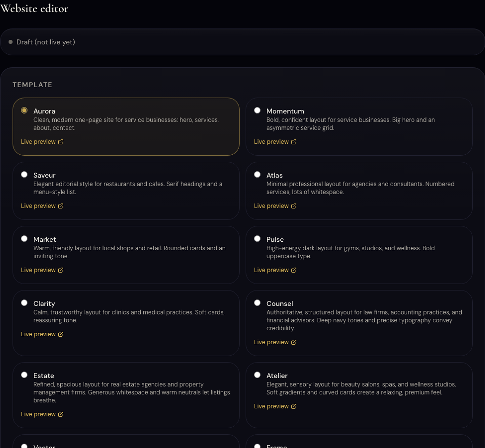The height and width of the screenshot is (448, 485).
Task: Pick the Pulse template radio button
Action: [x=257, y=239]
